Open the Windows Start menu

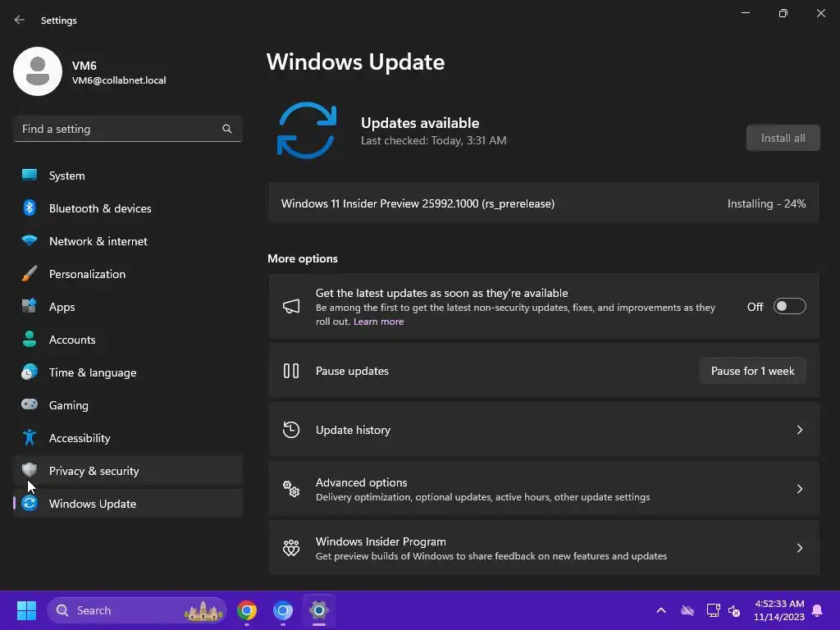(26, 610)
